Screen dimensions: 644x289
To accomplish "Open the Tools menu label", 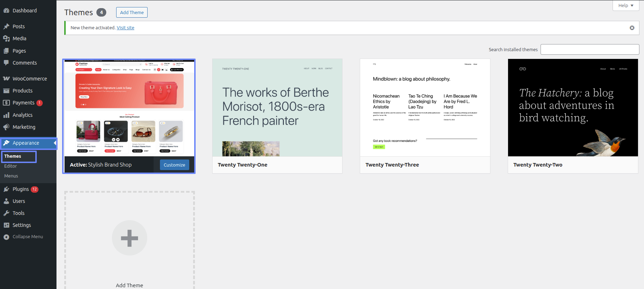I will click(x=19, y=213).
